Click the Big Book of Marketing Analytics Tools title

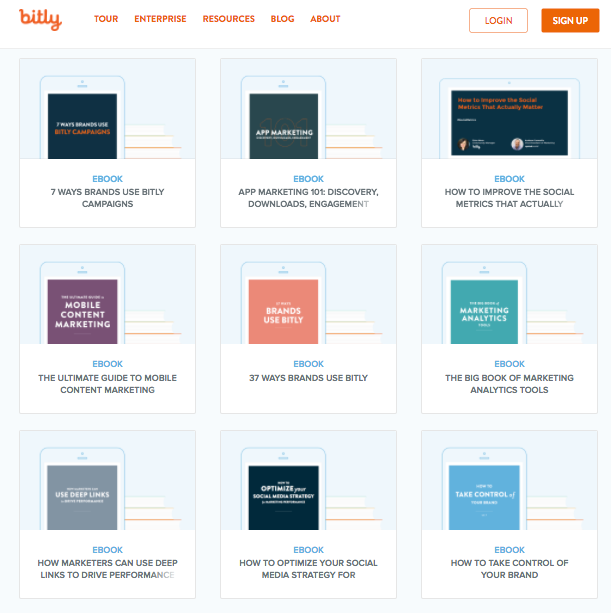click(509, 384)
